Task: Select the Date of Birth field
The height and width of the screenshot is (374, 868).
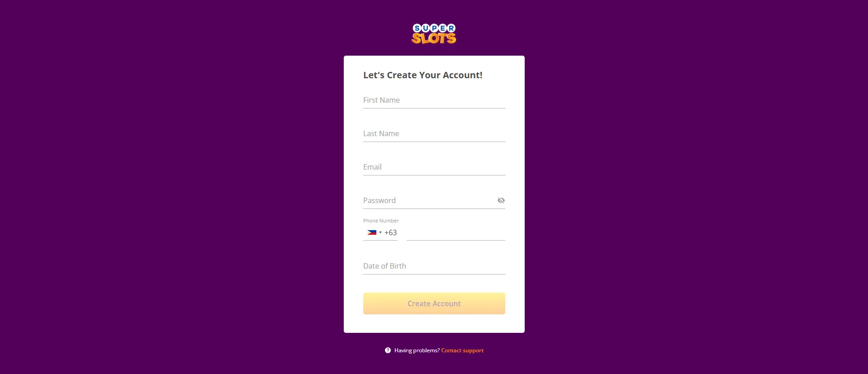Action: click(x=433, y=266)
